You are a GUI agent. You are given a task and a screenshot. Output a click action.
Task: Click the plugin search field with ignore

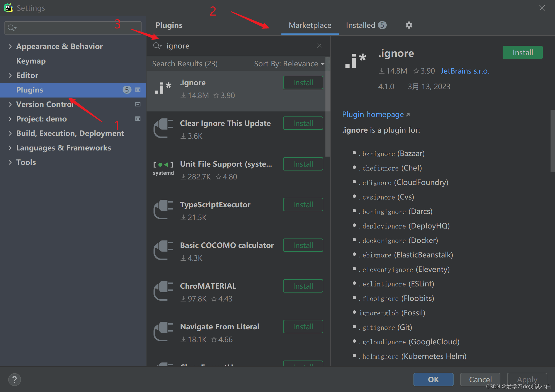[x=238, y=46]
